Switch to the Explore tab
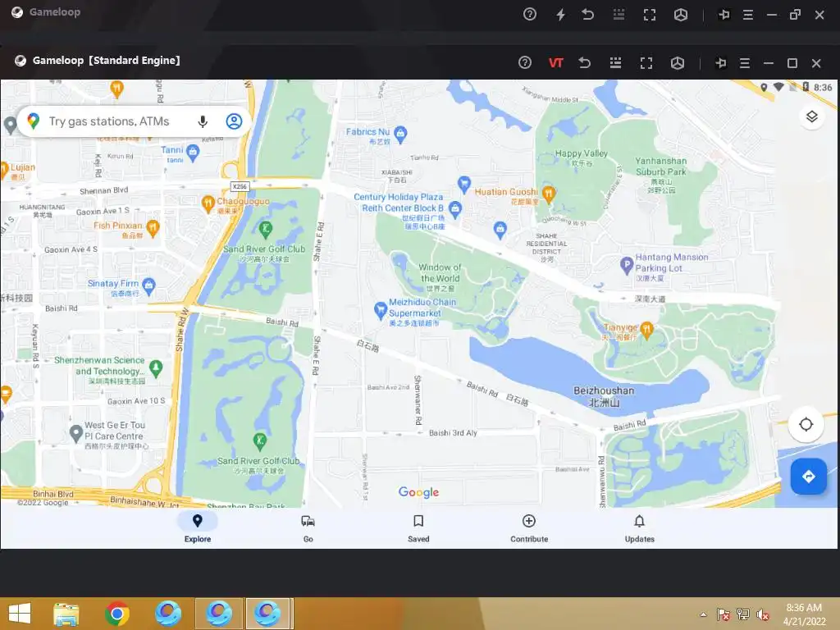 [198, 528]
